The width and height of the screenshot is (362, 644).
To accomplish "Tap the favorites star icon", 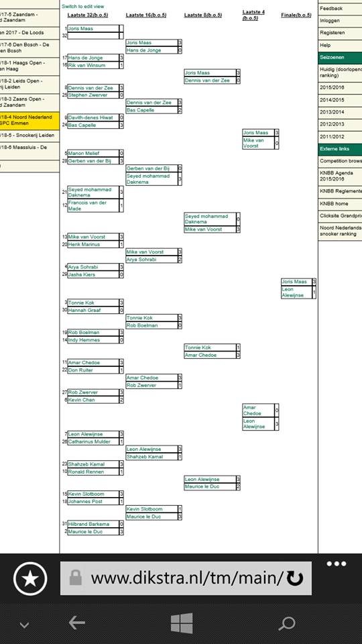I will coord(30,579).
